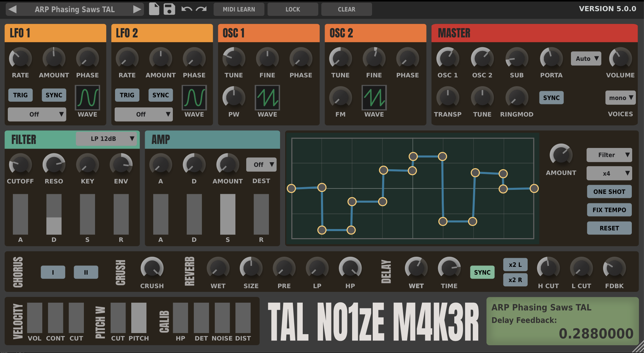Image resolution: width=644 pixels, height=353 pixels.
Task: Click the delay FDBK knob
Action: pyautogui.click(x=614, y=269)
